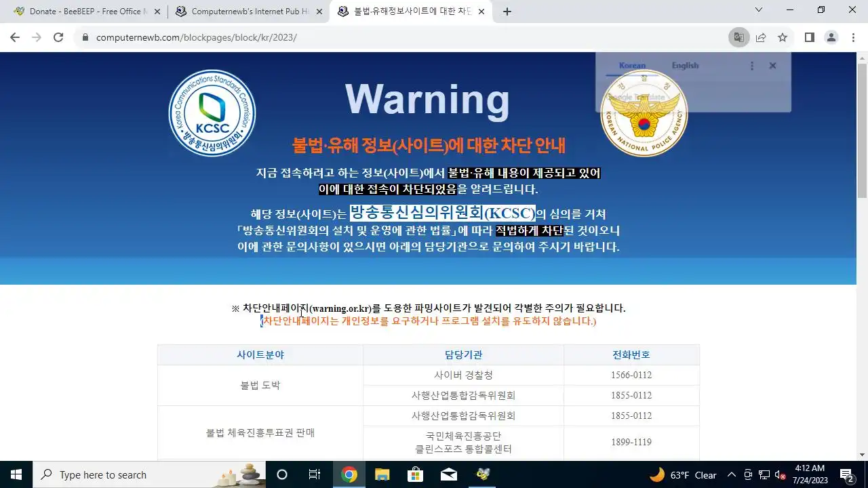Open the Chrome profile avatar
Screen dimensions: 868x488
pyautogui.click(x=831, y=37)
